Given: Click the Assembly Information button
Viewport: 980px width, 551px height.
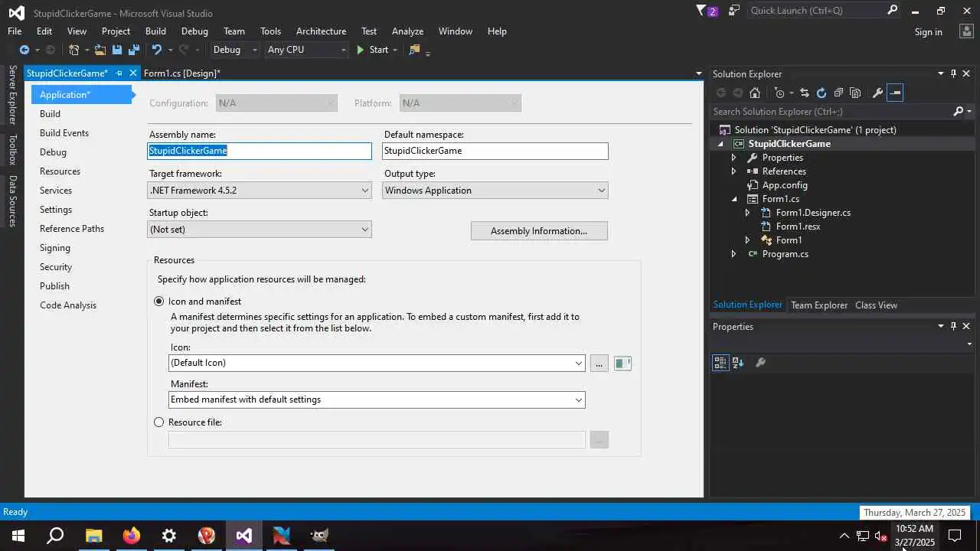Looking at the screenshot, I should click(539, 231).
